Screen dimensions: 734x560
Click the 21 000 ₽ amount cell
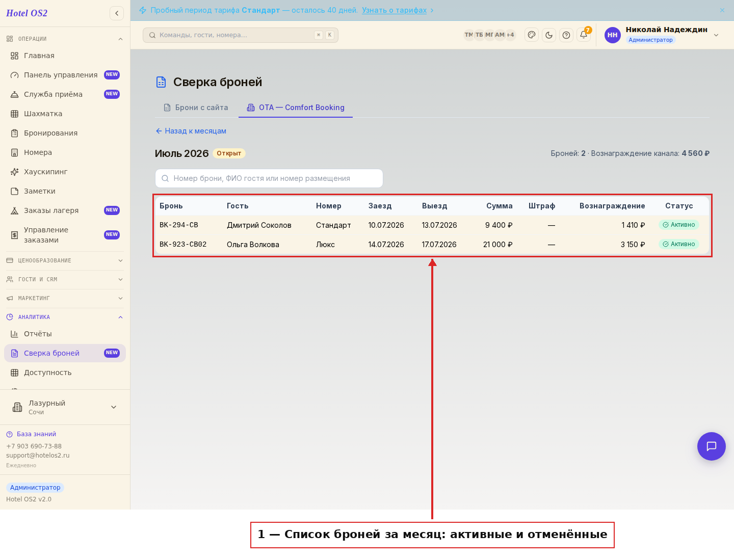pyautogui.click(x=497, y=245)
